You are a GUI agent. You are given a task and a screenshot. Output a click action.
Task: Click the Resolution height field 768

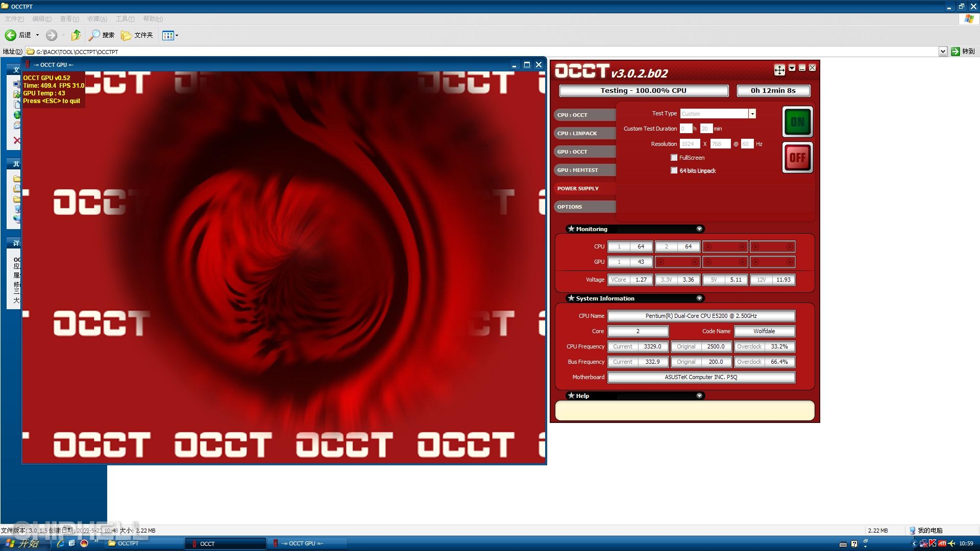click(720, 144)
